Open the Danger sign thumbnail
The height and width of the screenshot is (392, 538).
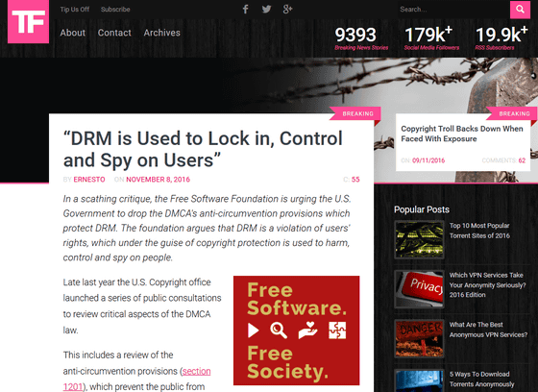pos(419,338)
